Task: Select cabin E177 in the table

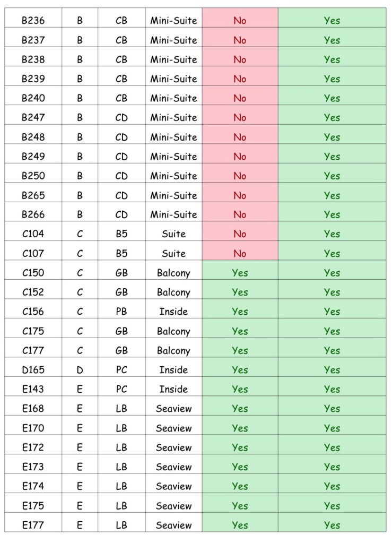Action: point(33,525)
